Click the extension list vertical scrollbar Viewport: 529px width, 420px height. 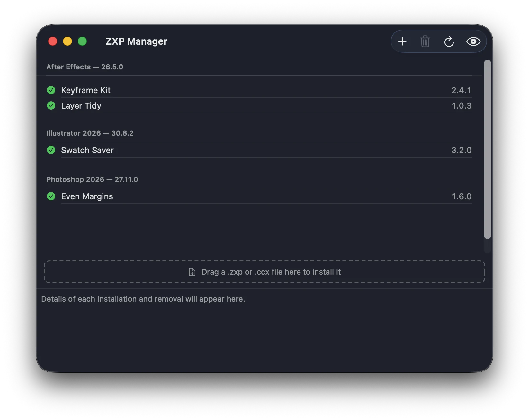point(488,149)
